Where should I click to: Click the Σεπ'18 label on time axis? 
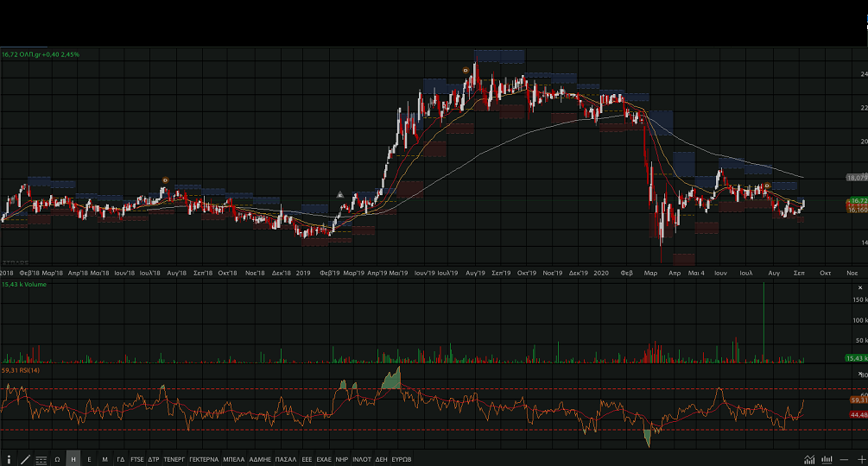pyautogui.click(x=203, y=273)
